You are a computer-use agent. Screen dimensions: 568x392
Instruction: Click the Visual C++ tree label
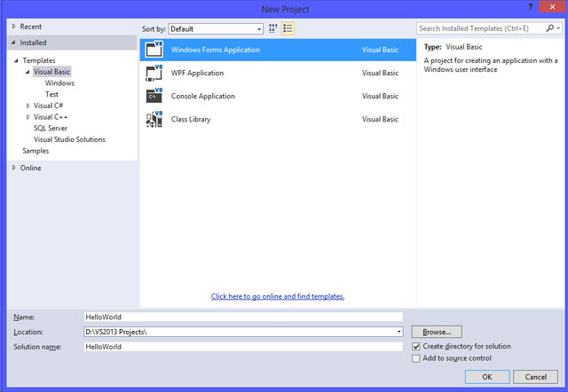coord(51,117)
